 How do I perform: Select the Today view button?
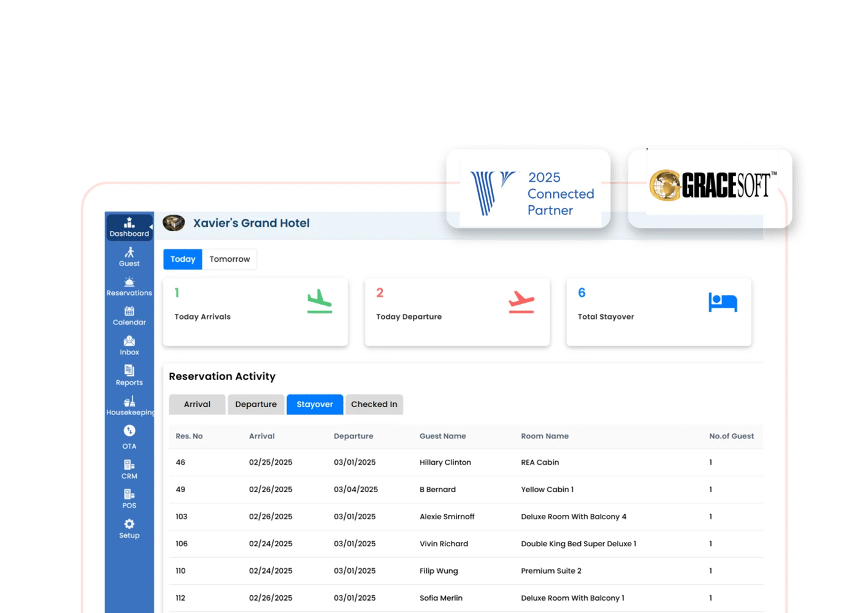click(183, 259)
